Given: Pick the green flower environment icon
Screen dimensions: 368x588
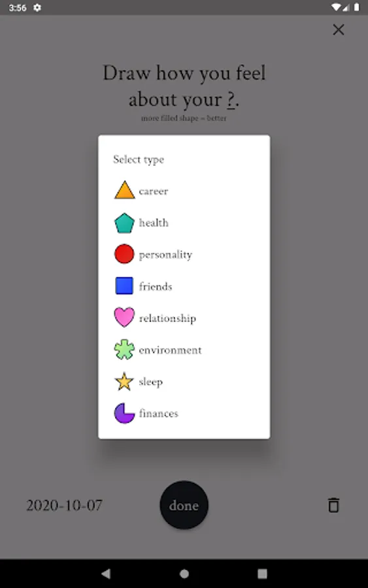Looking at the screenshot, I should pos(124,350).
